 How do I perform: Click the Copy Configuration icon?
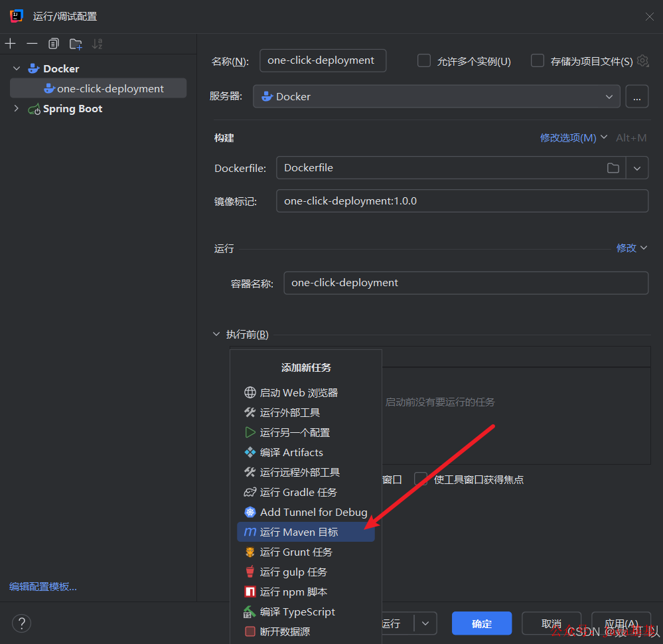pos(53,44)
